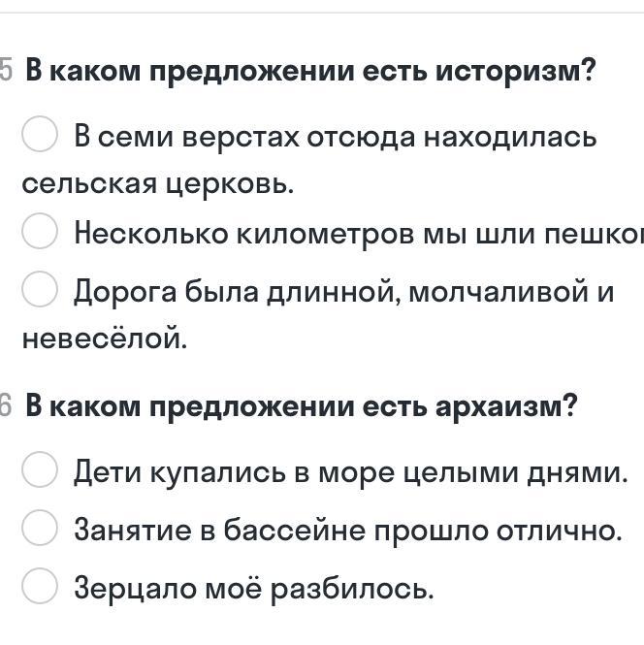Click the text 'Дорога была длинной, молчаливой и'
This screenshot has height=645, width=644.
(344, 291)
